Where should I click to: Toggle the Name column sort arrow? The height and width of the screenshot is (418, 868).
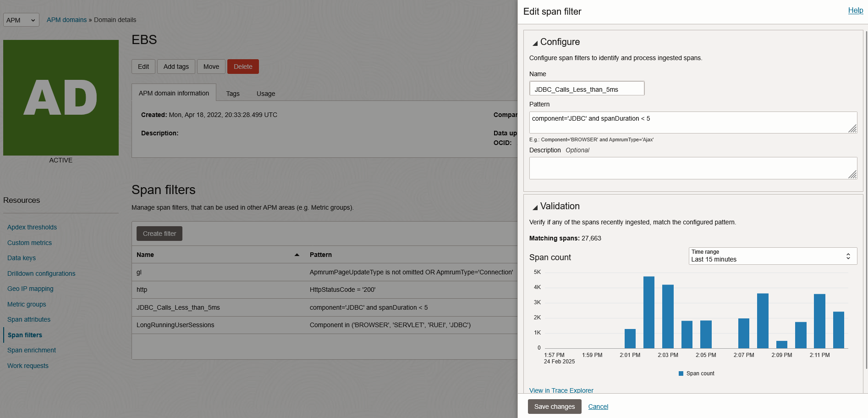click(x=297, y=254)
